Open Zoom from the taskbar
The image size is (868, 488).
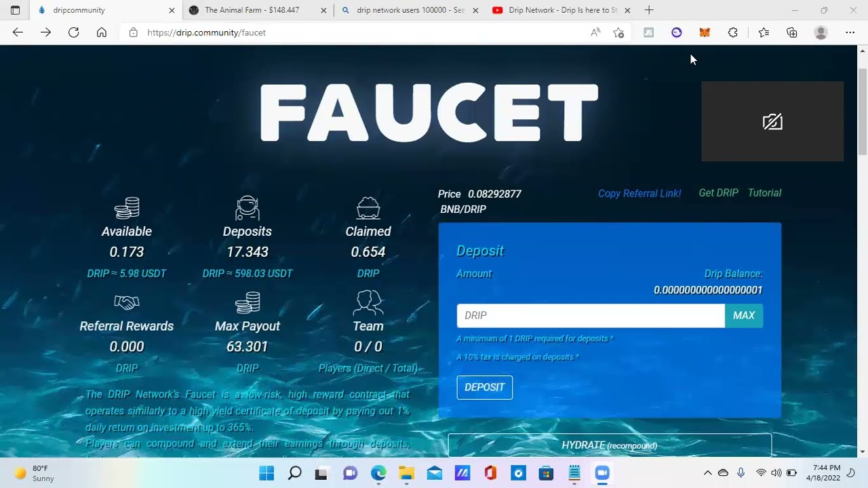[602, 473]
